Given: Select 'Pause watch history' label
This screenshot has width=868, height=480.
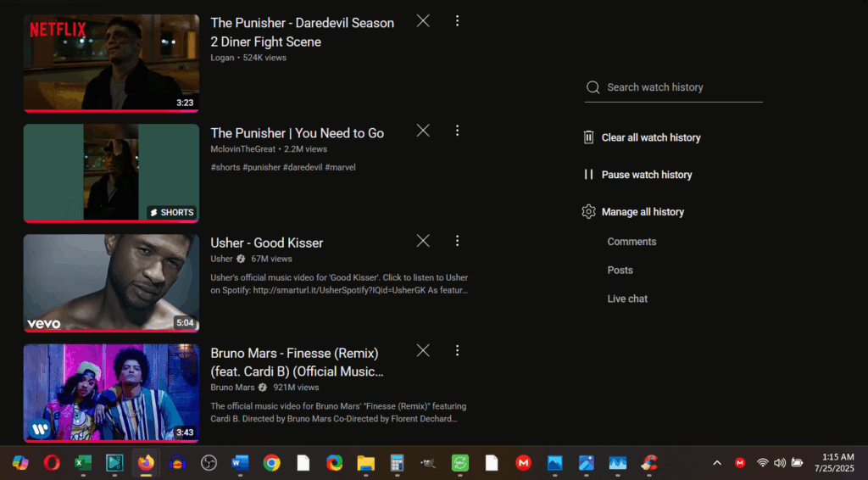Looking at the screenshot, I should pos(647,175).
